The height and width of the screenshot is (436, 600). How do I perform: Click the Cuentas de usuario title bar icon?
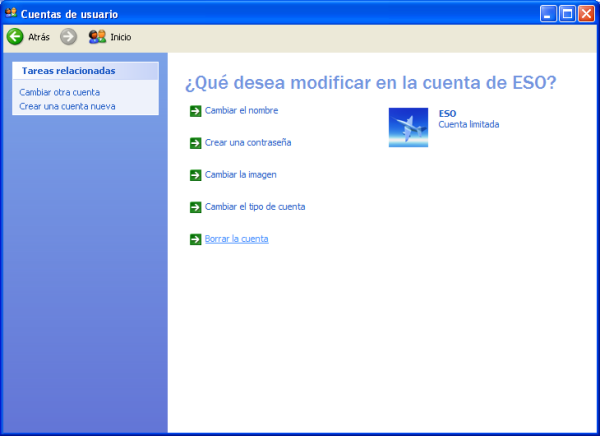tap(11, 12)
